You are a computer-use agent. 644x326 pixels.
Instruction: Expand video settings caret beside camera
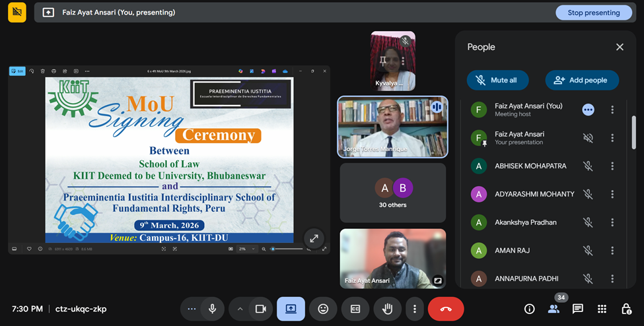240,309
